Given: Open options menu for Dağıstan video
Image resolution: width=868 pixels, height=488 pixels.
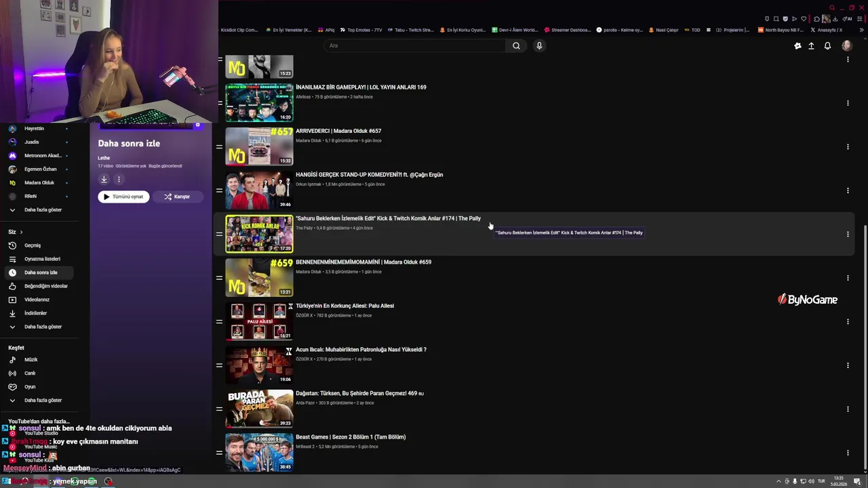Looking at the screenshot, I should point(848,409).
